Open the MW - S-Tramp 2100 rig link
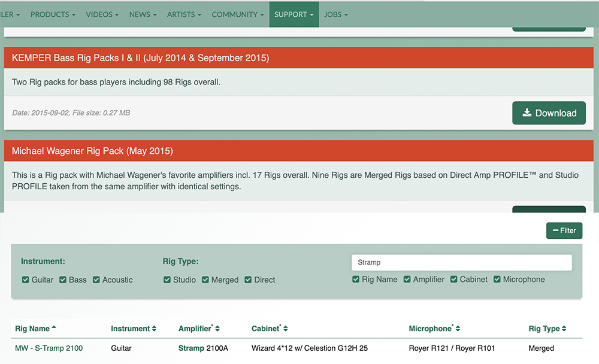 coord(49,348)
